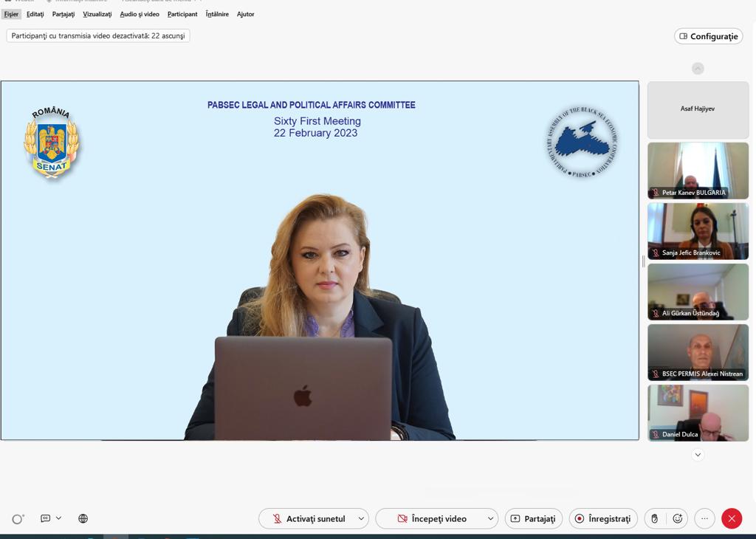Select BSEC PERMIS Alexei Nistrean video thumbnail
The width and height of the screenshot is (756, 539).
(698, 352)
